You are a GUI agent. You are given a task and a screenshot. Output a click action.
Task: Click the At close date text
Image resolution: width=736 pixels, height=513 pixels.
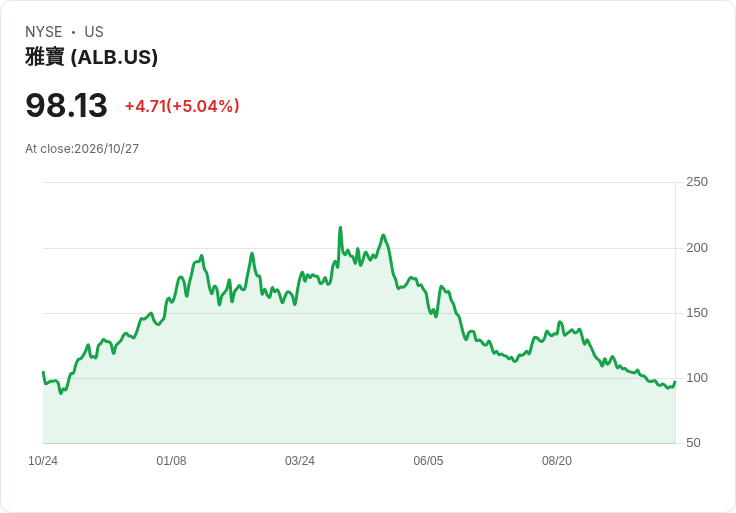(x=82, y=149)
